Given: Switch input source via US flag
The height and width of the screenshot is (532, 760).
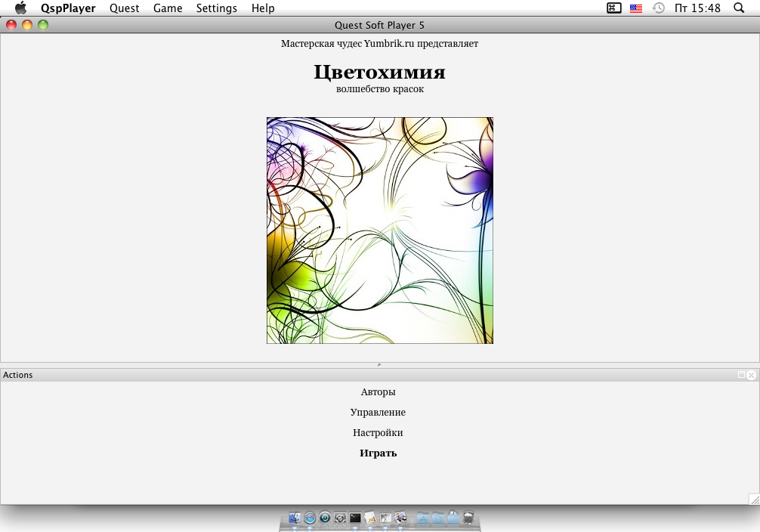Looking at the screenshot, I should coord(636,8).
